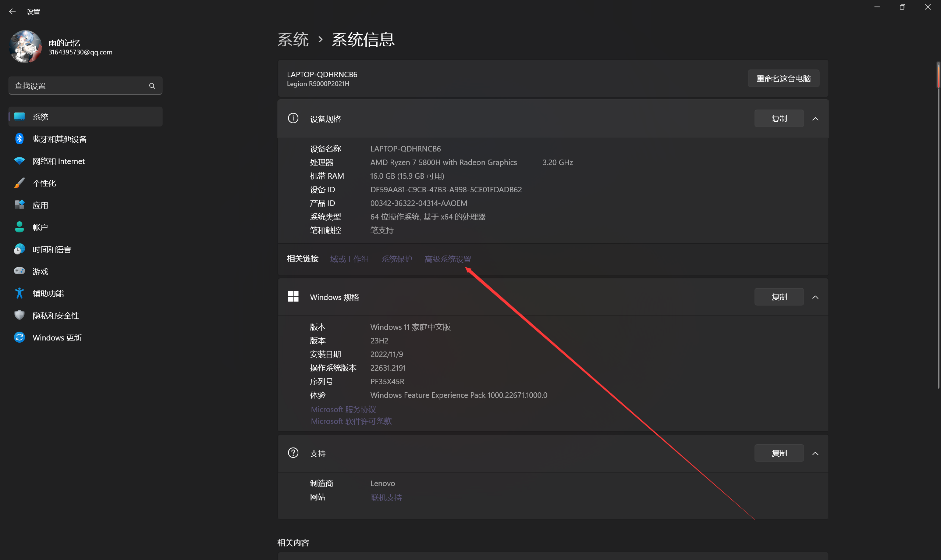The image size is (941, 560).
Task: Click the Gaming controller icon
Action: [19, 271]
